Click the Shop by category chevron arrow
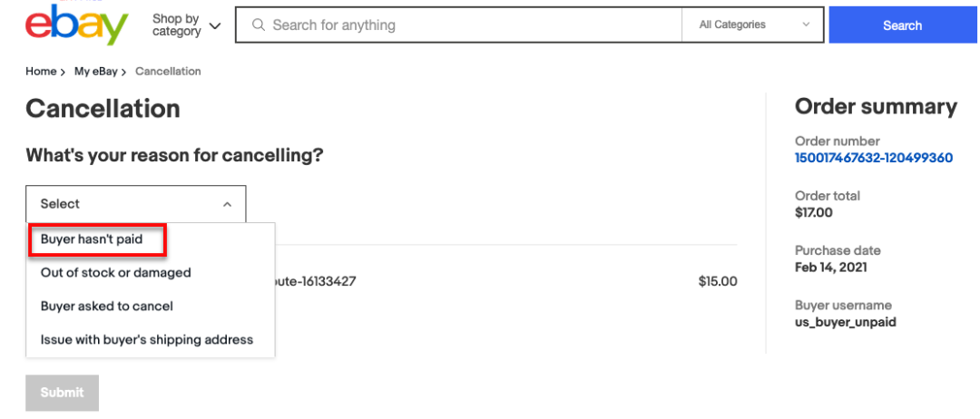The image size is (980, 419). click(215, 25)
